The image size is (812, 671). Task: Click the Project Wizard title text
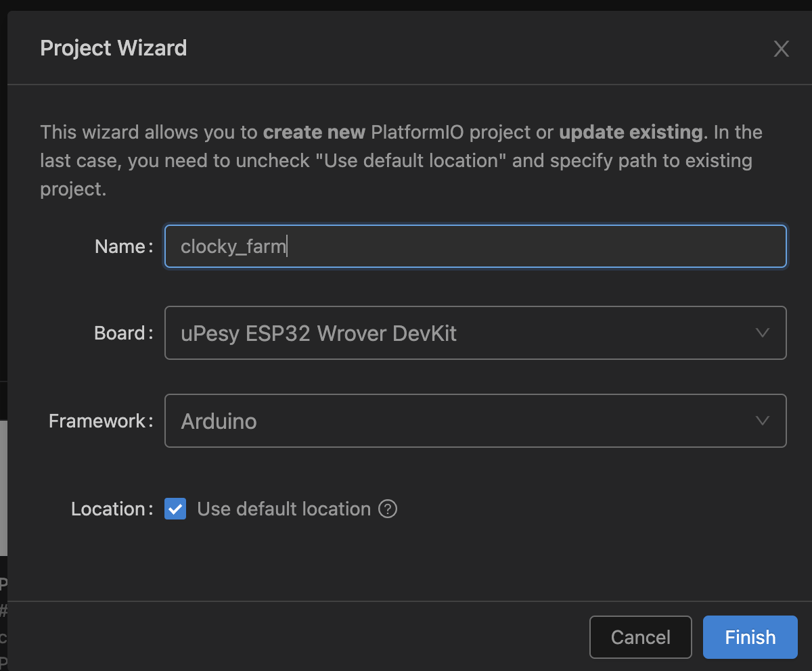click(114, 48)
